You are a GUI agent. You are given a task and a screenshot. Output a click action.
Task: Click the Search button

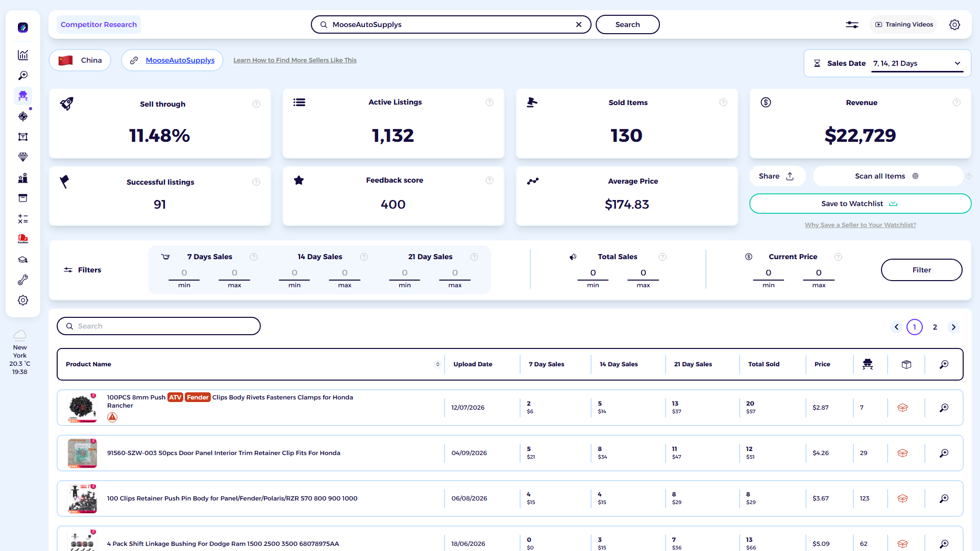coord(627,24)
